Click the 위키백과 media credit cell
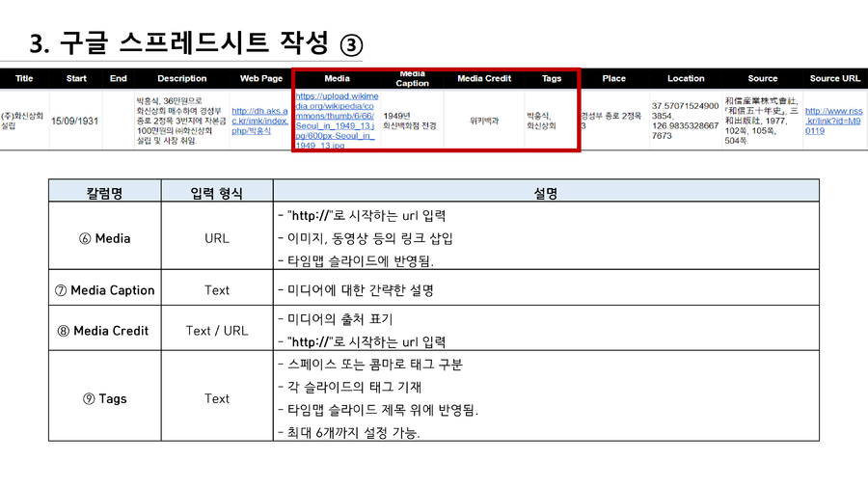This screenshot has width=868, height=488. click(x=484, y=121)
